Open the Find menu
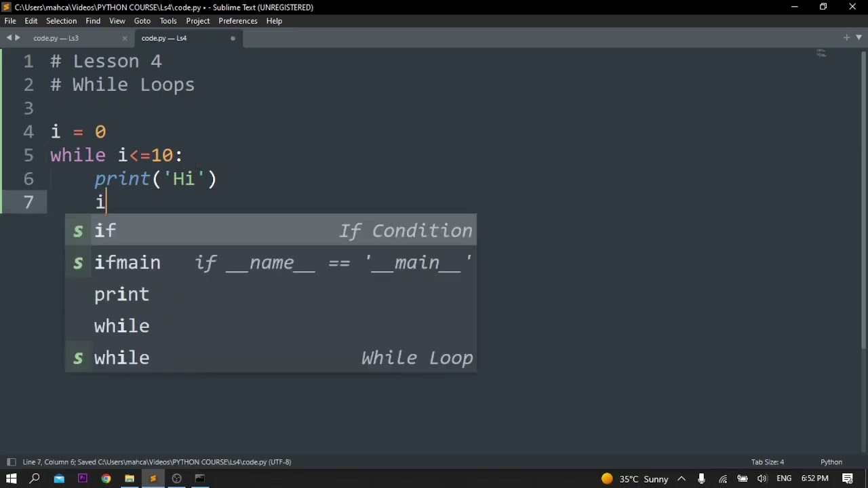The image size is (868, 488). coord(93,21)
